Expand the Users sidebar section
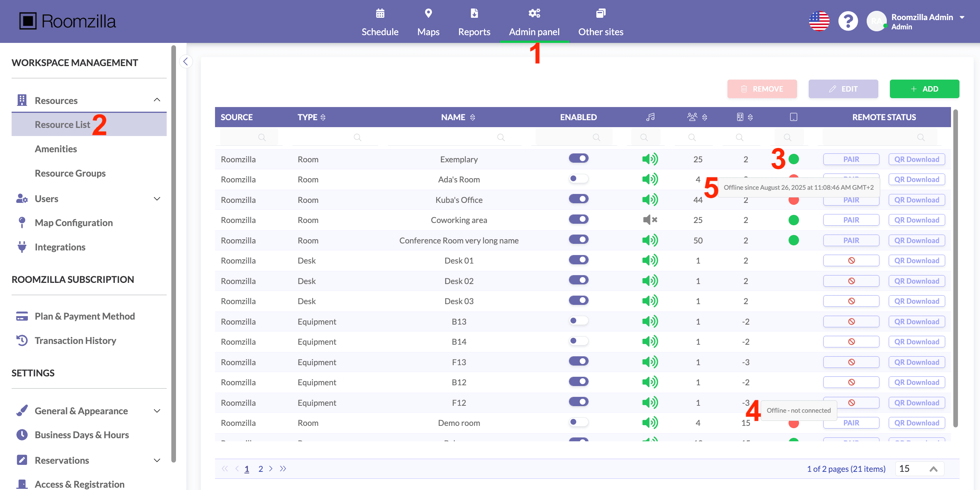This screenshot has width=980, height=490. (x=157, y=199)
